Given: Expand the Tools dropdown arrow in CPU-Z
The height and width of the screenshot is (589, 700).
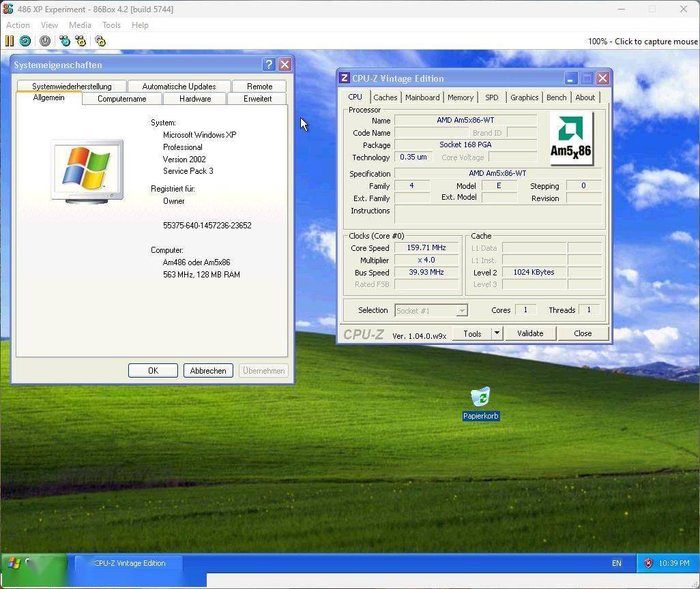Looking at the screenshot, I should pos(497,333).
